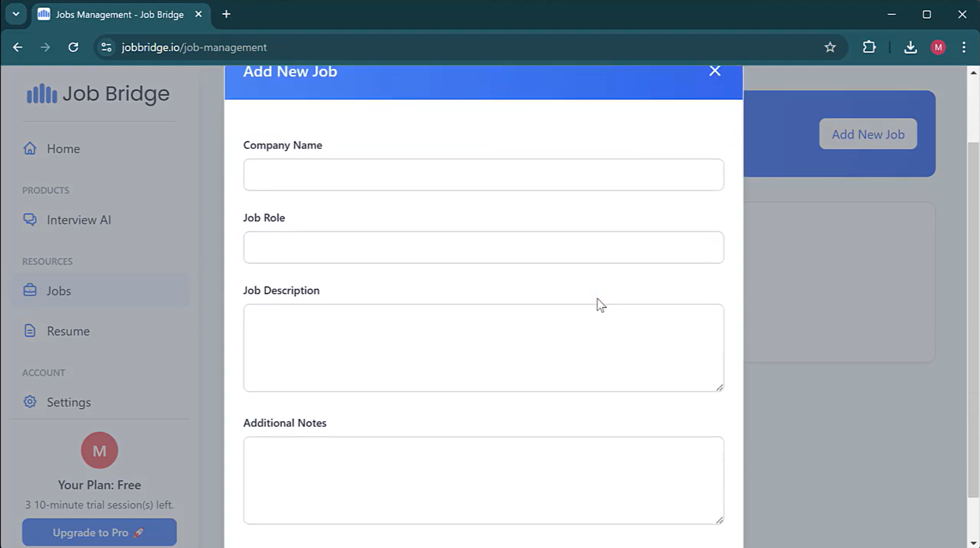Click the Home house icon in sidebar
This screenshot has width=980, height=548.
[x=30, y=149]
